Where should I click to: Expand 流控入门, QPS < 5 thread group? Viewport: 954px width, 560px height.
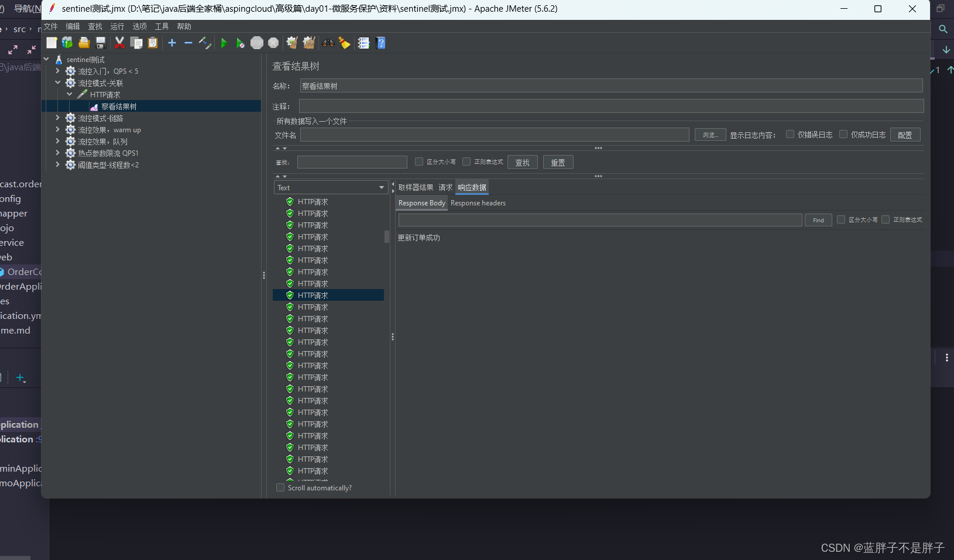click(x=57, y=71)
